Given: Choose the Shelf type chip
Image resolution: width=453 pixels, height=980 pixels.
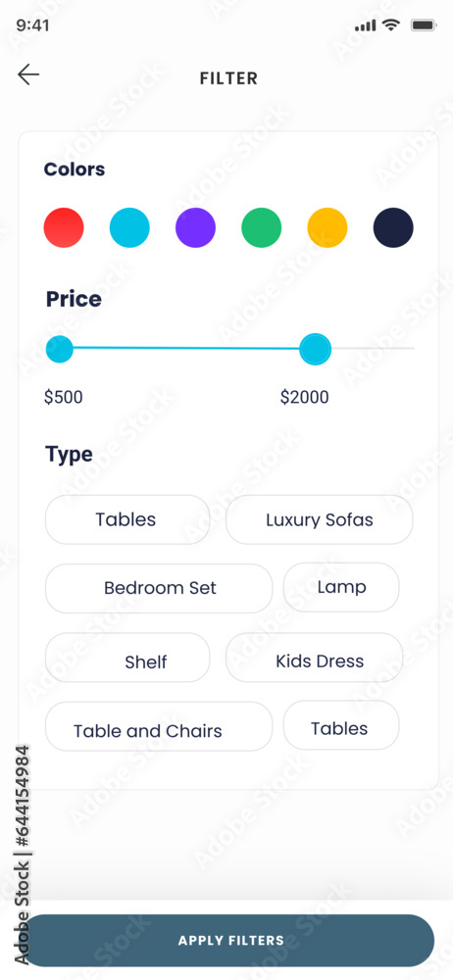Looking at the screenshot, I should [127, 658].
